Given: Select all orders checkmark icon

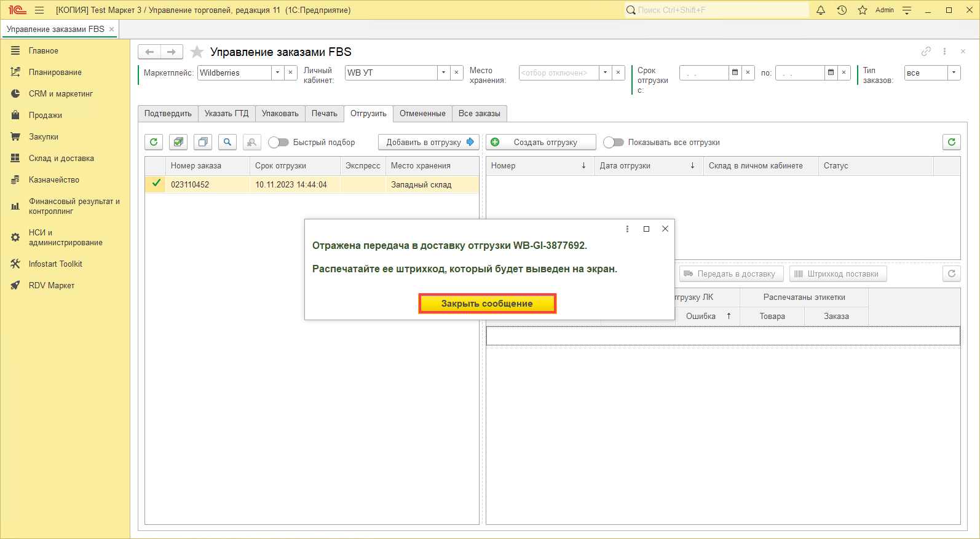Looking at the screenshot, I should point(178,142).
